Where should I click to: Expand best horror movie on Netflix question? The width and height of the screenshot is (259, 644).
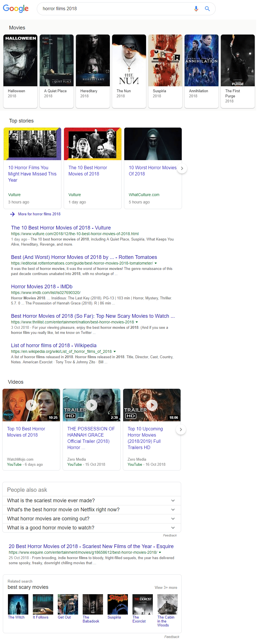(92, 510)
